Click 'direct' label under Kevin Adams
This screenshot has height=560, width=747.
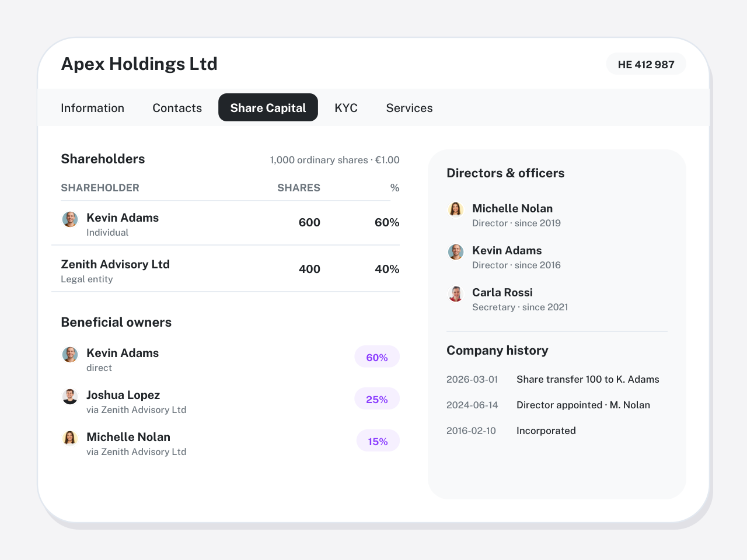[x=99, y=367]
